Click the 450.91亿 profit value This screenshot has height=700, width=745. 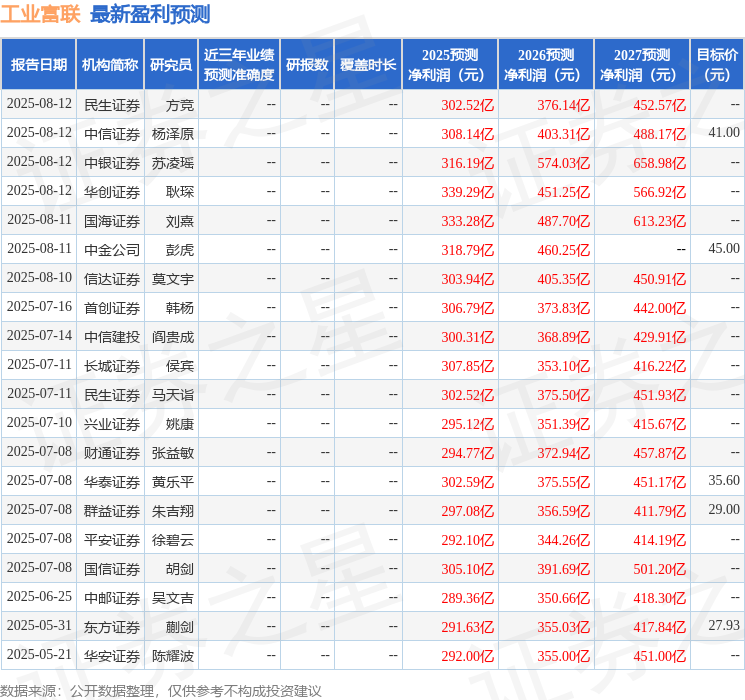click(659, 279)
